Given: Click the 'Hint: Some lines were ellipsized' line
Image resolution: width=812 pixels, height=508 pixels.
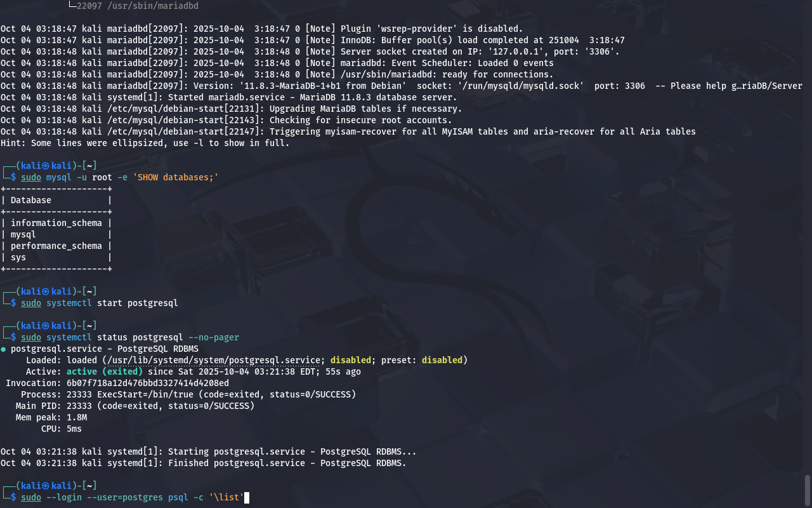Looking at the screenshot, I should 145,143.
